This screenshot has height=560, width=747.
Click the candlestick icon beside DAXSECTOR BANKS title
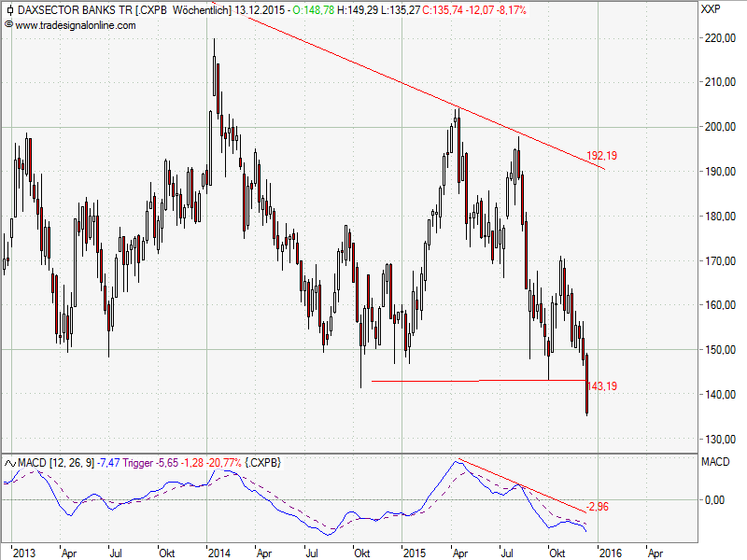9,9
